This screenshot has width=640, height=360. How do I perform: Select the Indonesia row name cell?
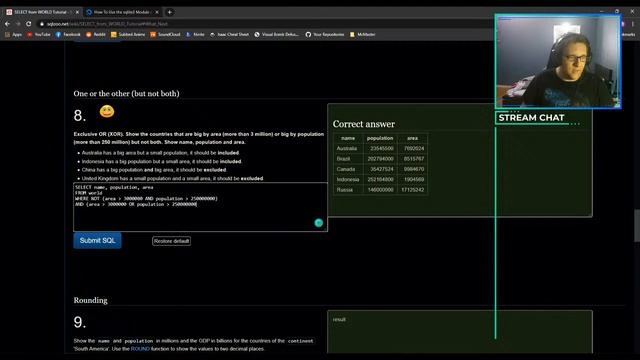click(x=348, y=180)
